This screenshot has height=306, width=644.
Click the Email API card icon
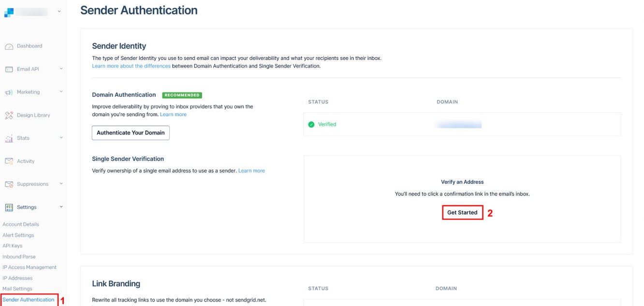pyautogui.click(x=9, y=69)
